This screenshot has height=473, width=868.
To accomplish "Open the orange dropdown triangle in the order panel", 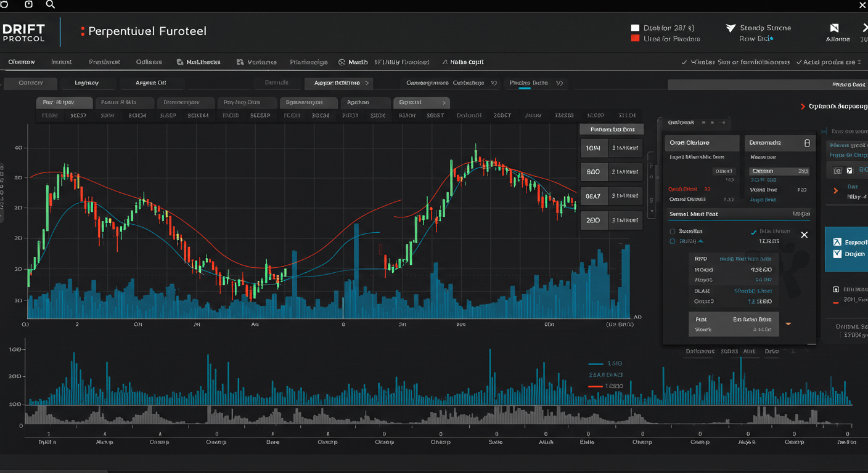I will [x=788, y=323].
